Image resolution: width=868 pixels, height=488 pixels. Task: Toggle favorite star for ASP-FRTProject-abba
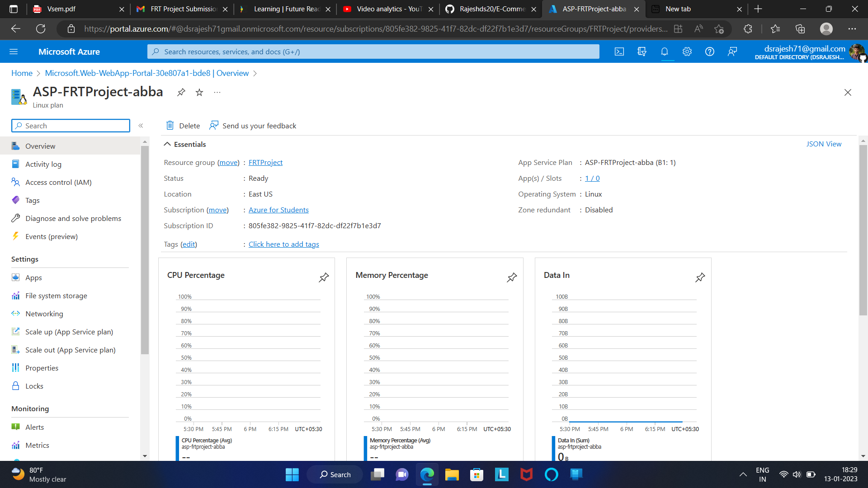pyautogui.click(x=199, y=92)
